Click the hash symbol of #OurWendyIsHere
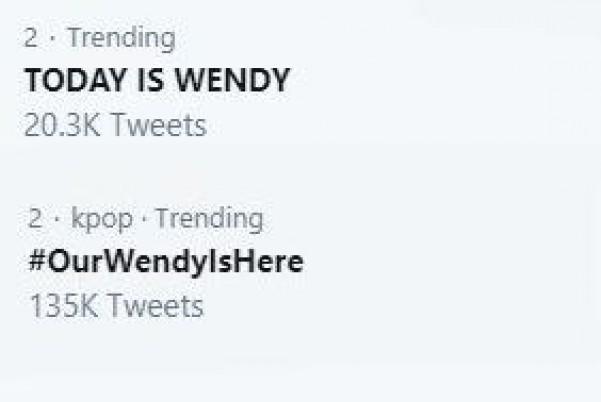 coord(35,262)
